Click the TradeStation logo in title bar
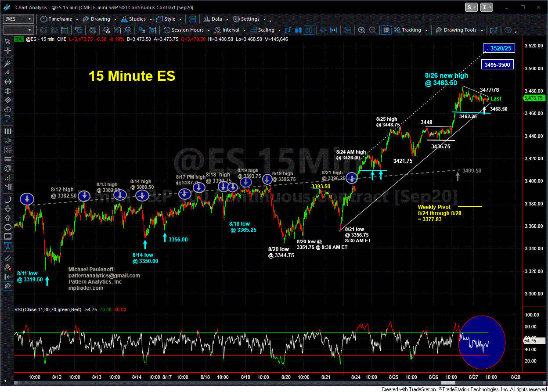This screenshot has height=392, width=548. 7,7
